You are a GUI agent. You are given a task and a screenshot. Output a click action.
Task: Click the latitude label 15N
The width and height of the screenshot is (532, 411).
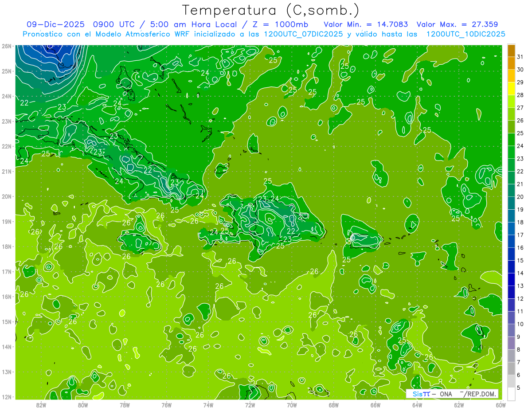[x=7, y=321]
